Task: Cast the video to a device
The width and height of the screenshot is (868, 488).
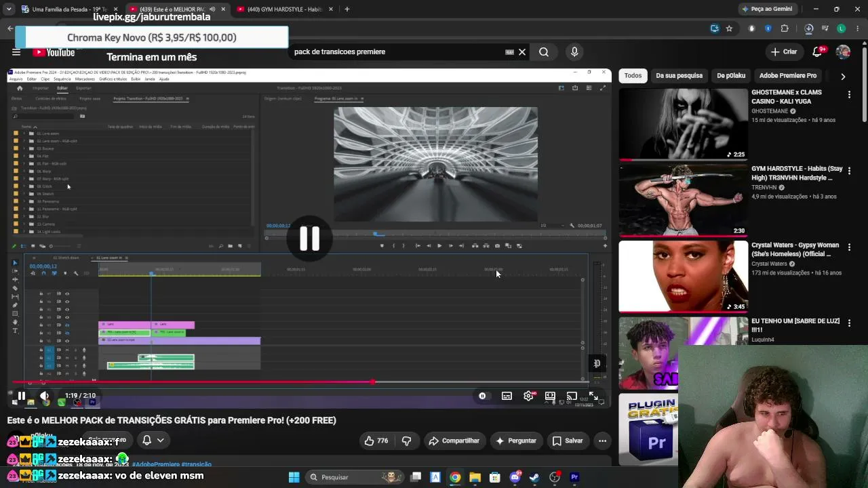Action: click(x=572, y=396)
